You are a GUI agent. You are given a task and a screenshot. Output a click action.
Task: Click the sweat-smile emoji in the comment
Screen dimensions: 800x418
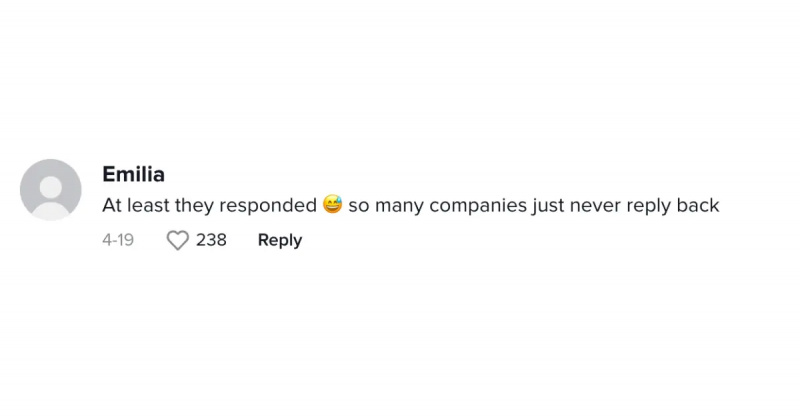[333, 205]
